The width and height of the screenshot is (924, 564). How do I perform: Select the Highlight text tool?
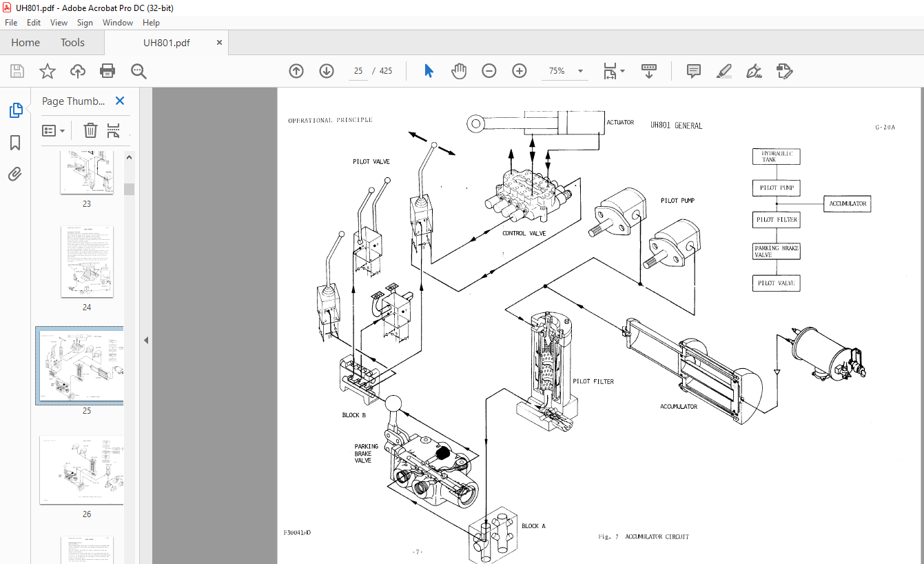tap(723, 71)
